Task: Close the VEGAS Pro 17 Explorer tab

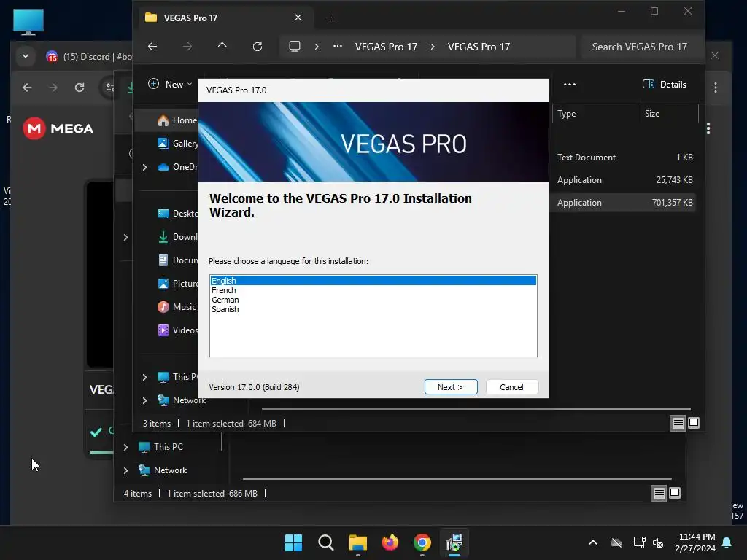Action: click(x=298, y=17)
